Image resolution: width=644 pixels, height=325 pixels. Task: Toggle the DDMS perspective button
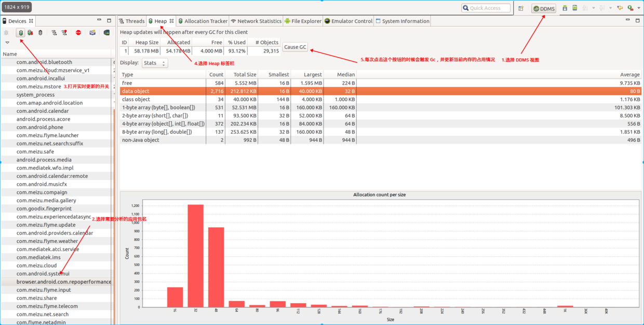click(x=544, y=8)
